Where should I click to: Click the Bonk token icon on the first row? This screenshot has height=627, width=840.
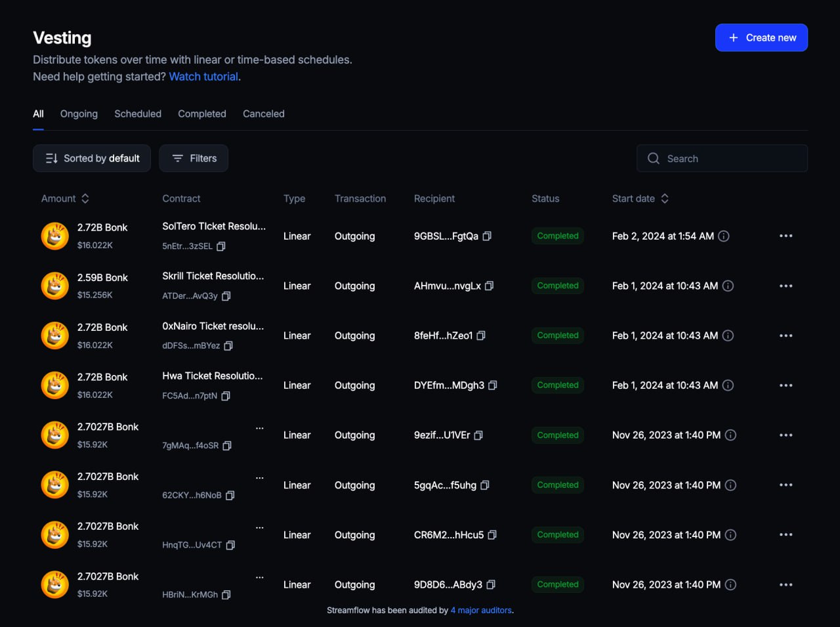54,236
